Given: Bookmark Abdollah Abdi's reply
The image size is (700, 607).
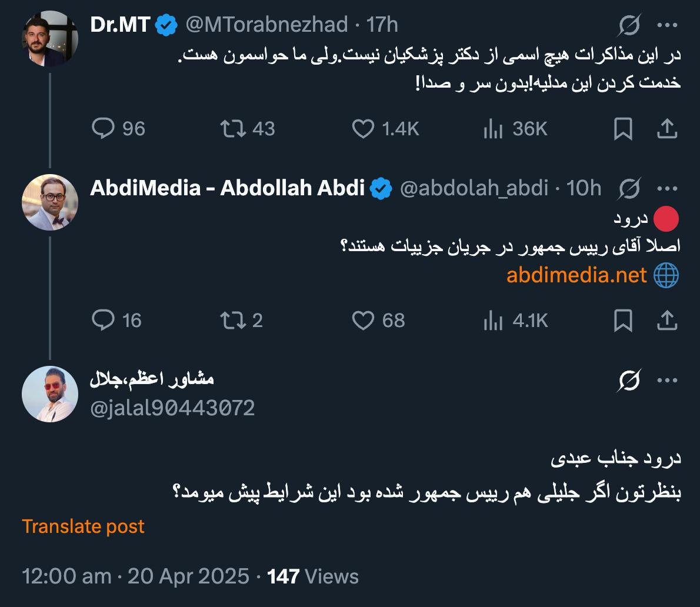Looking at the screenshot, I should pos(623,320).
